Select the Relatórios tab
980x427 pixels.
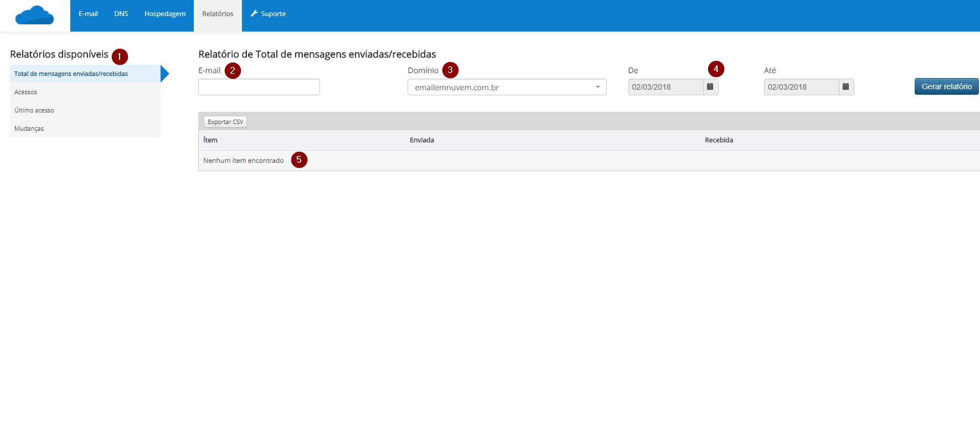[x=218, y=14]
